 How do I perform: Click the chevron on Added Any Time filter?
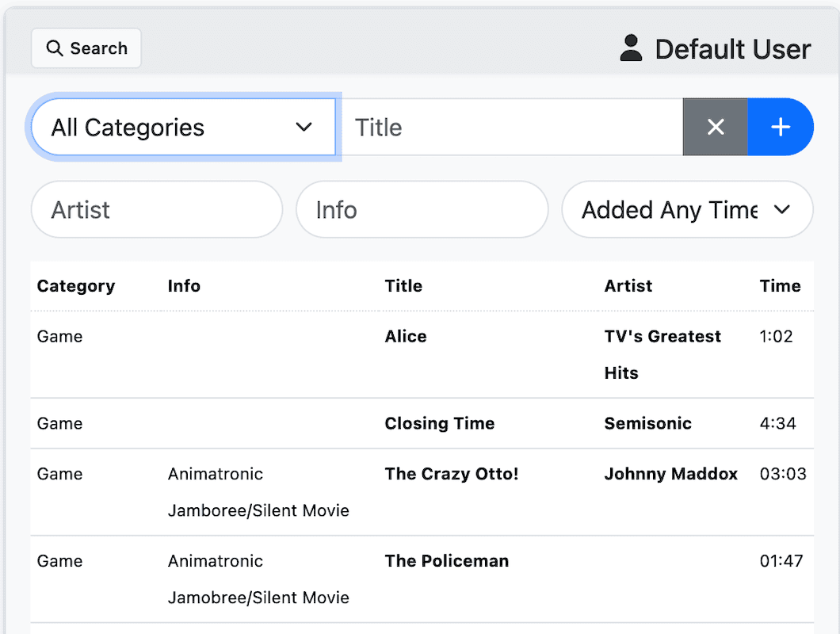tap(782, 210)
